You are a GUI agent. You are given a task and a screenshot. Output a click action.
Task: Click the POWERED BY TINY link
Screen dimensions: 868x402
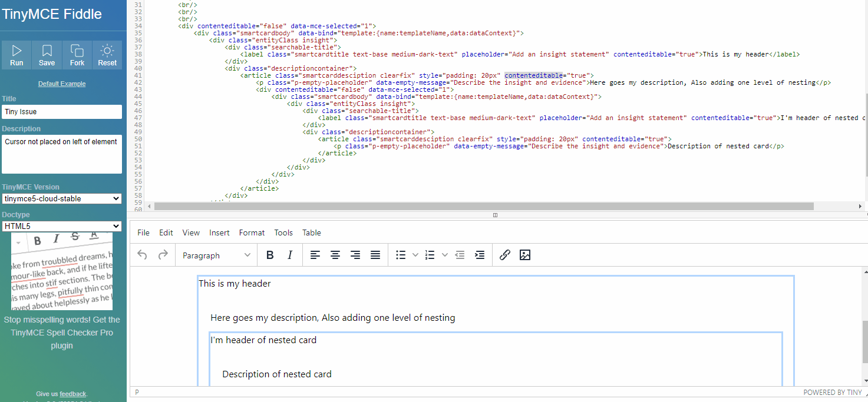click(833, 392)
